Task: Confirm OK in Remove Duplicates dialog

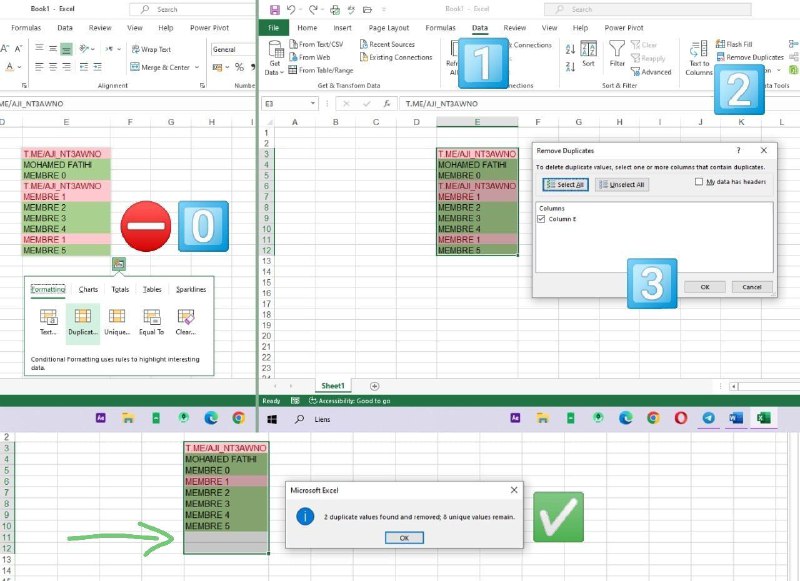Action: pyautogui.click(x=705, y=287)
